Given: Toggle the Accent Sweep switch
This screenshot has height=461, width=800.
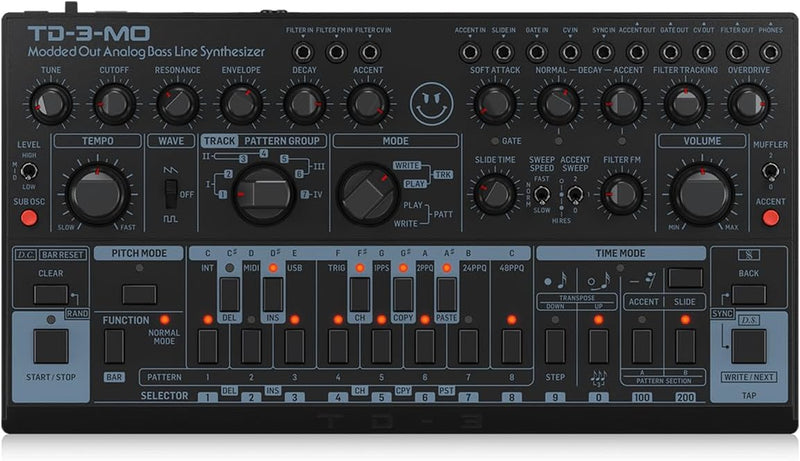Looking at the screenshot, I should pos(574,194).
